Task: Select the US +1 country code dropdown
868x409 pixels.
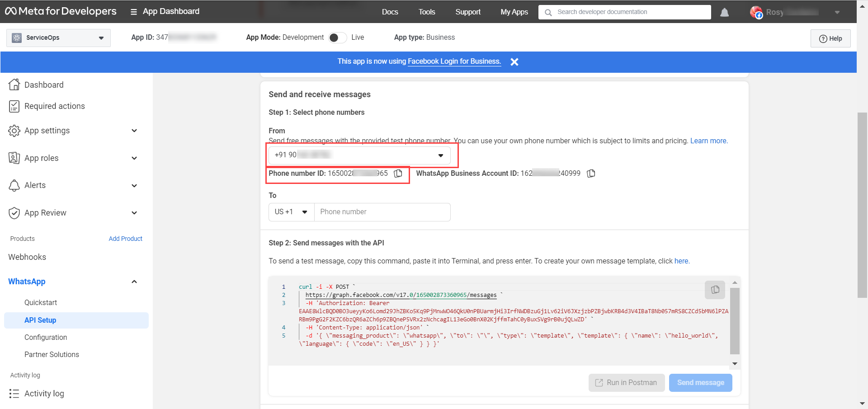Action: (291, 212)
